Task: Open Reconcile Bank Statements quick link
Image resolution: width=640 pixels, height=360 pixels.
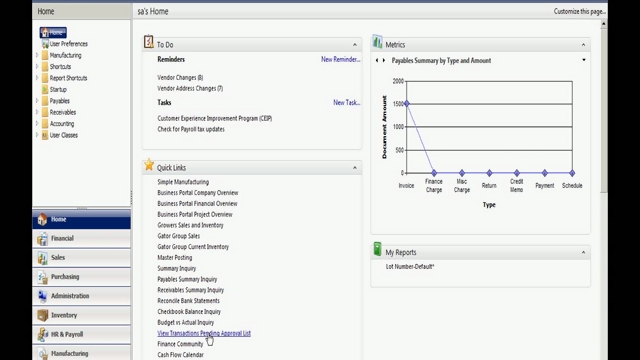Action: click(189, 301)
